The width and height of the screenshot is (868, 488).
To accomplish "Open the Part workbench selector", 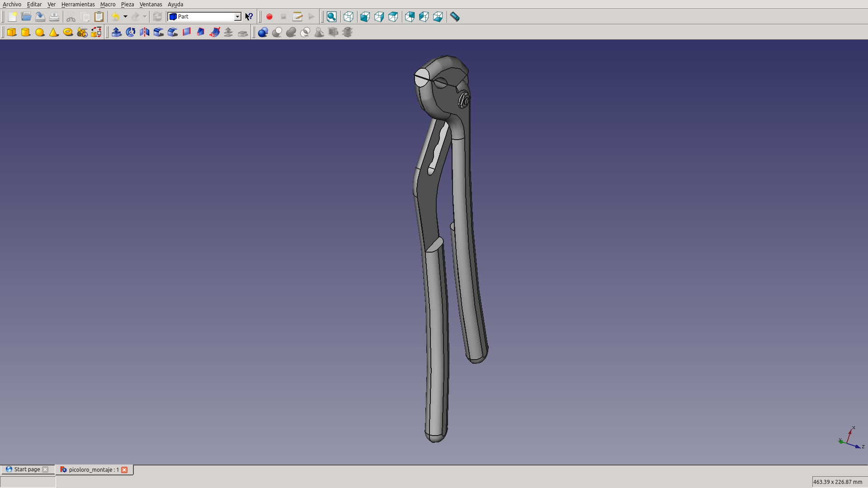I will [204, 17].
